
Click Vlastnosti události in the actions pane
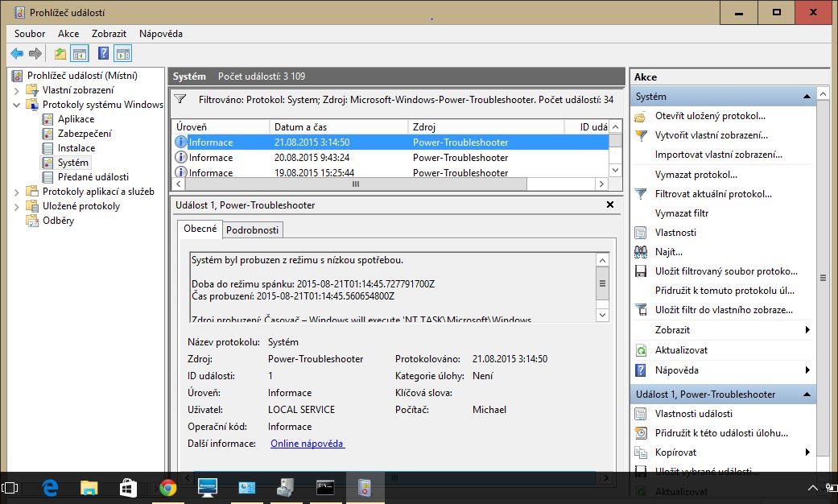pos(693,414)
